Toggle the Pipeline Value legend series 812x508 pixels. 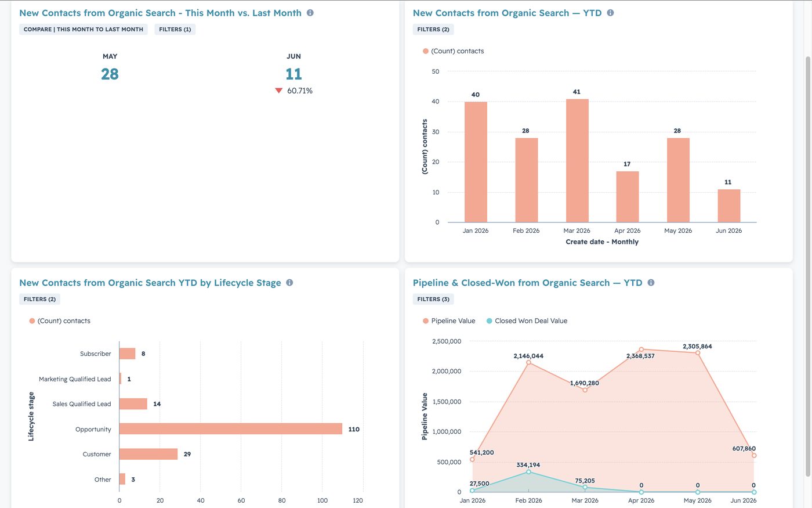coord(449,321)
